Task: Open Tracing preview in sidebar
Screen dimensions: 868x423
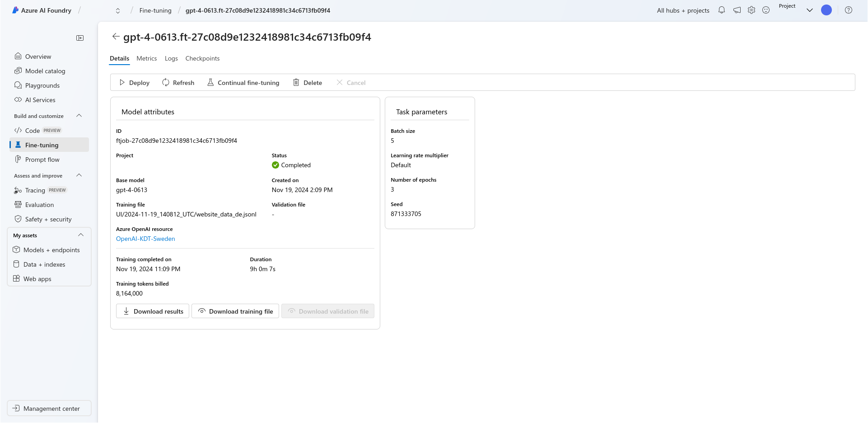Action: point(49,190)
